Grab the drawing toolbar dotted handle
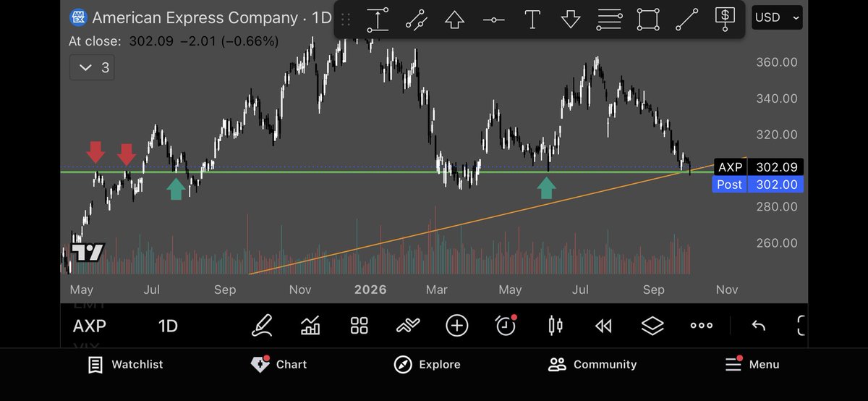Screen dimensions: 868x401 point(346,20)
